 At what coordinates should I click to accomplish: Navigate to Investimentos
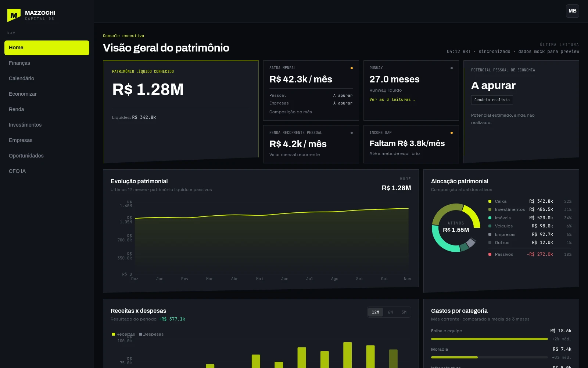[47, 125]
